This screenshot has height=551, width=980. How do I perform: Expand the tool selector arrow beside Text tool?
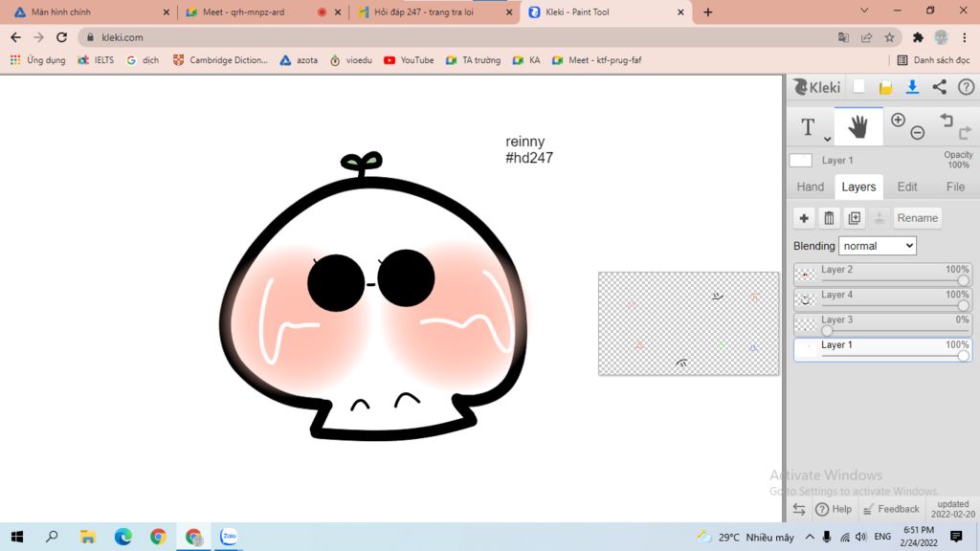click(827, 139)
